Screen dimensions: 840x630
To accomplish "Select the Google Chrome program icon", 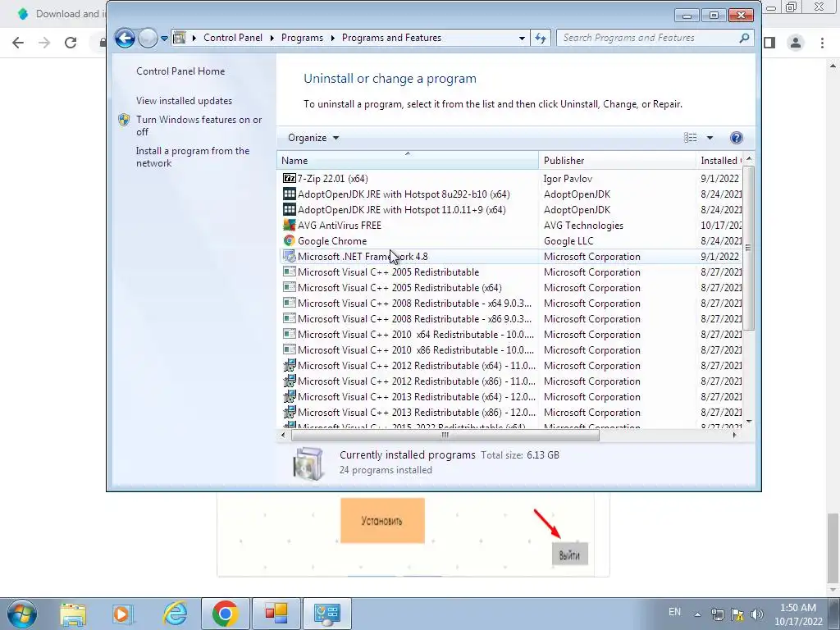I will coord(290,240).
